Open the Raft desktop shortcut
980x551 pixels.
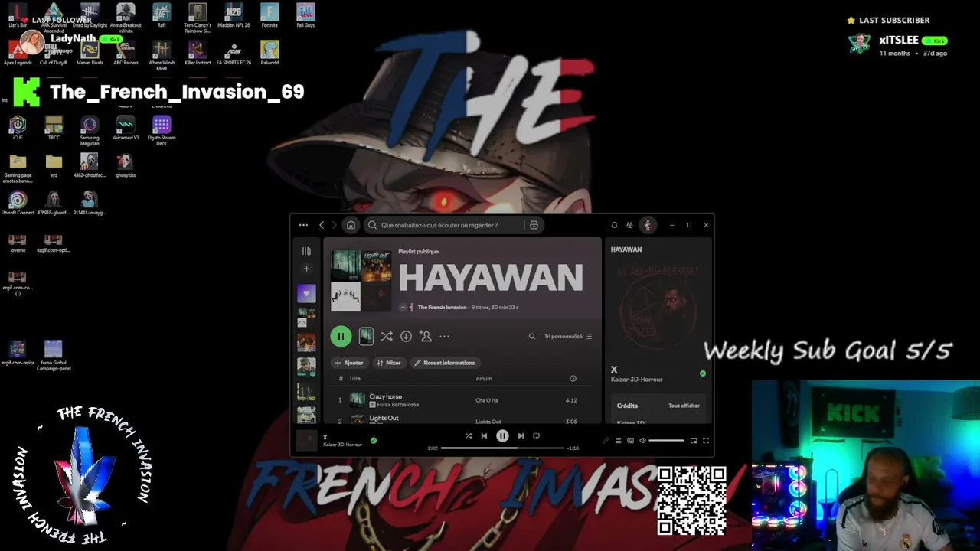162,15
